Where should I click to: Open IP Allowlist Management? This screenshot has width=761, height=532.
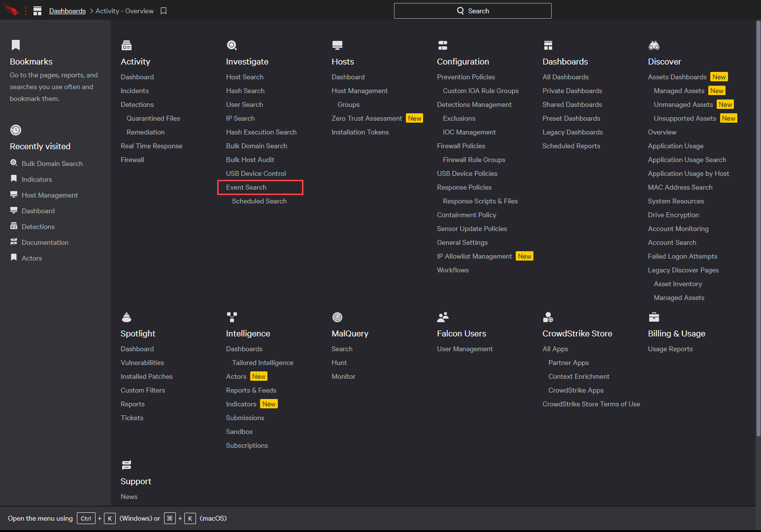tap(474, 256)
